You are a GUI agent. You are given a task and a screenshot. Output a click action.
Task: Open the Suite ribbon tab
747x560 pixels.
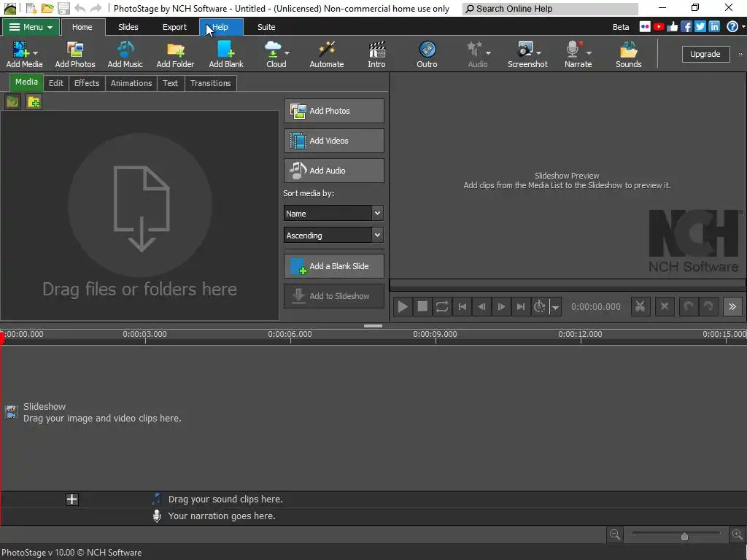[266, 27]
